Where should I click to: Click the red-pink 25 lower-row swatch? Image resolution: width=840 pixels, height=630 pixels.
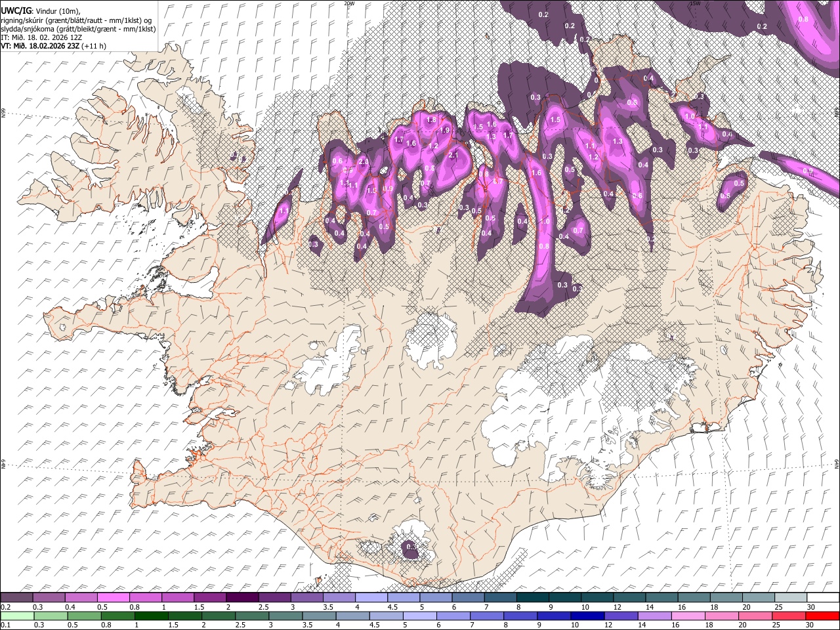point(789,616)
